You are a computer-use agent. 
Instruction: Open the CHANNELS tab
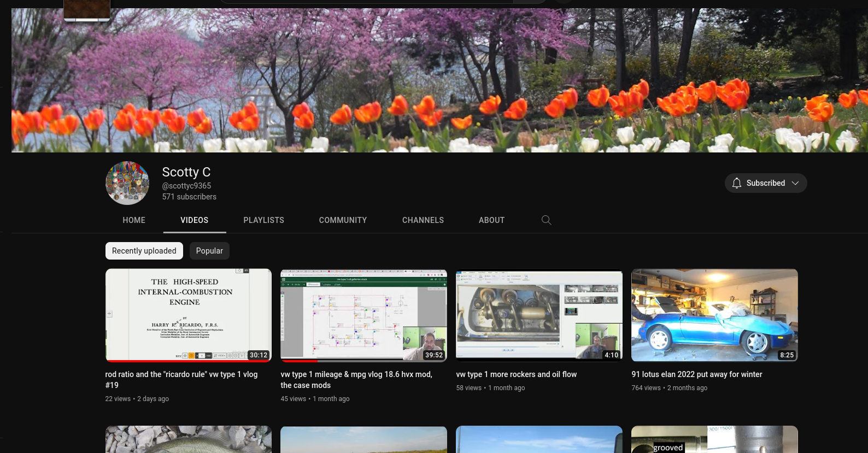pos(423,220)
